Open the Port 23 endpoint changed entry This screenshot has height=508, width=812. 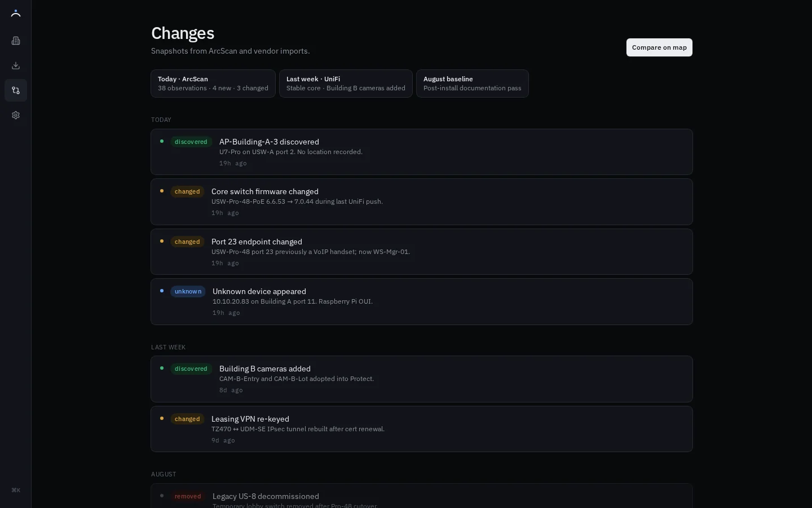(422, 252)
